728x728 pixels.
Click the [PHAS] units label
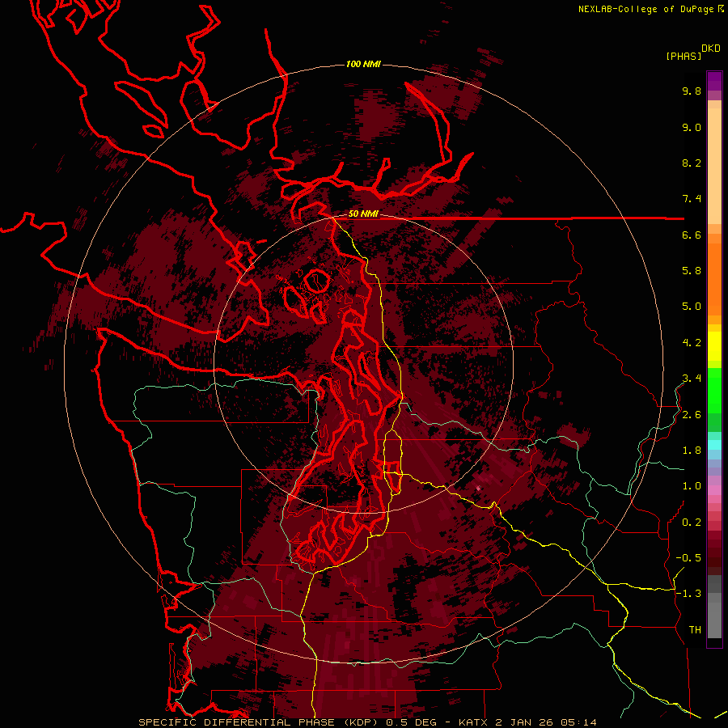point(684,56)
